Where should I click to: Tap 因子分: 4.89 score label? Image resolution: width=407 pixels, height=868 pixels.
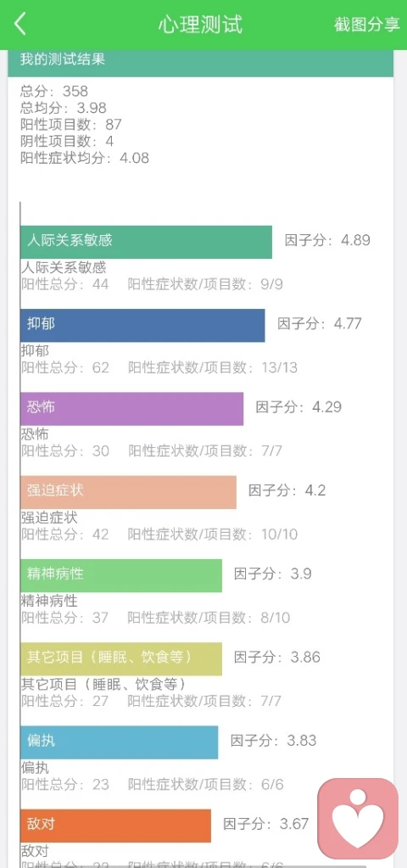tap(327, 240)
